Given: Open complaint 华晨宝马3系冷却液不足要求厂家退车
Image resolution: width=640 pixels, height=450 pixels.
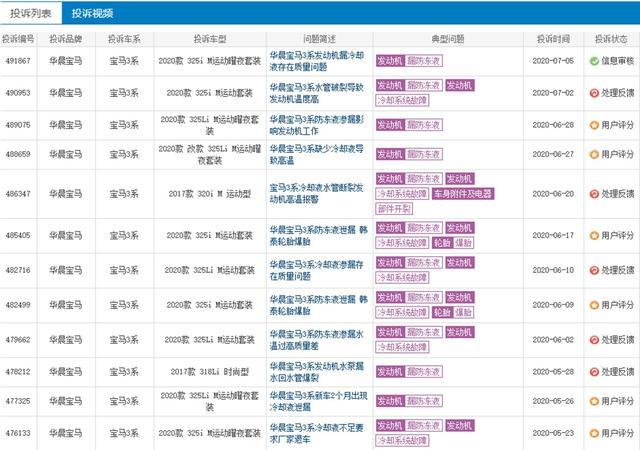Looking at the screenshot, I should tap(317, 433).
